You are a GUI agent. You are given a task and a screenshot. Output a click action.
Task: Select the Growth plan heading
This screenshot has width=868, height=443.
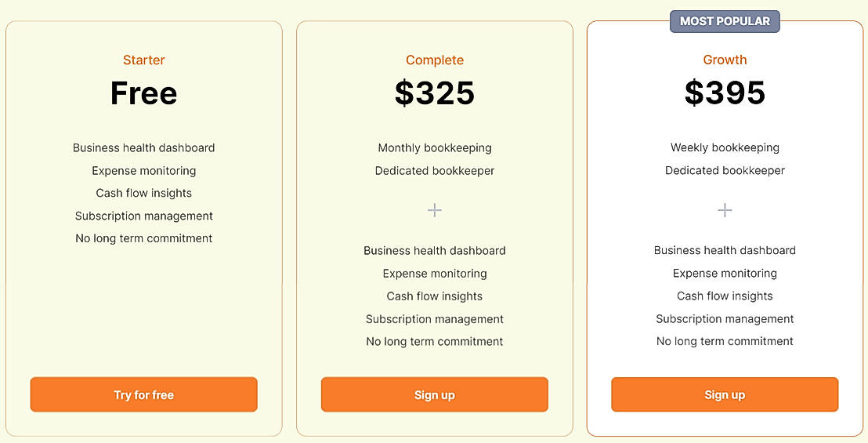coord(725,60)
